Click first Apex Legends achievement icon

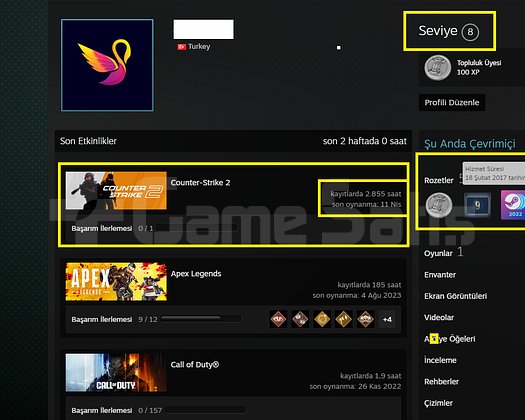point(278,319)
